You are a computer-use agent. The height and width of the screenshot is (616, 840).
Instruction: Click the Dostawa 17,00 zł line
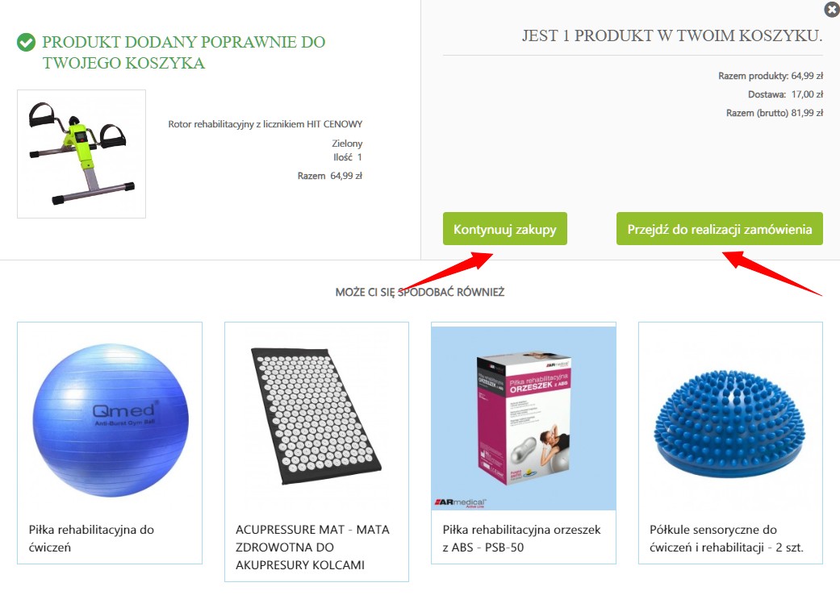pyautogui.click(x=785, y=94)
